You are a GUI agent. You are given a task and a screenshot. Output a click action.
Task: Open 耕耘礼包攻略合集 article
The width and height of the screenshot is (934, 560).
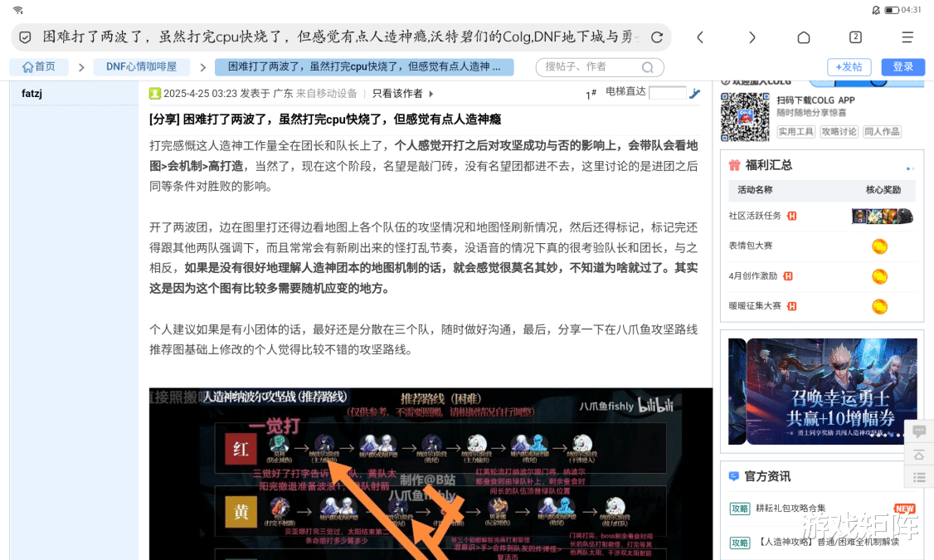point(790,509)
